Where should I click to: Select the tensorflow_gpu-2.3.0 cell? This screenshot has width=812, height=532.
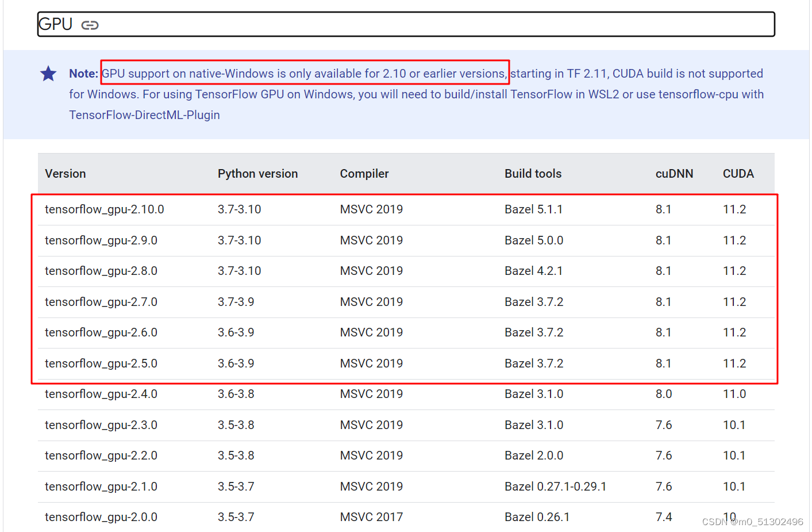(x=101, y=425)
